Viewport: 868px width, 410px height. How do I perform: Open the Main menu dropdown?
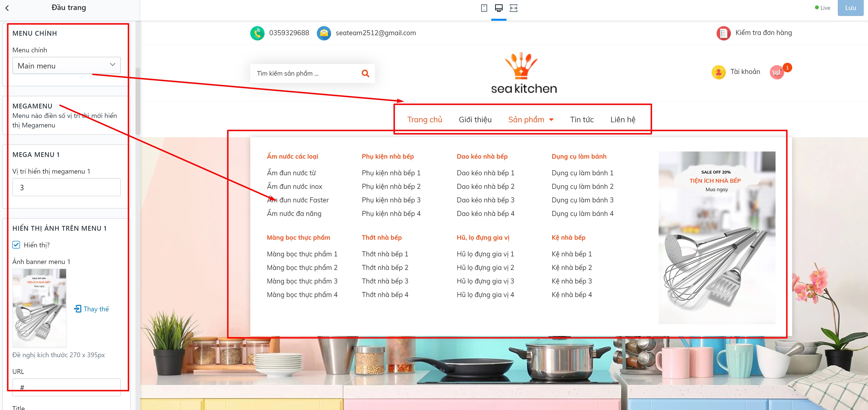coord(66,65)
